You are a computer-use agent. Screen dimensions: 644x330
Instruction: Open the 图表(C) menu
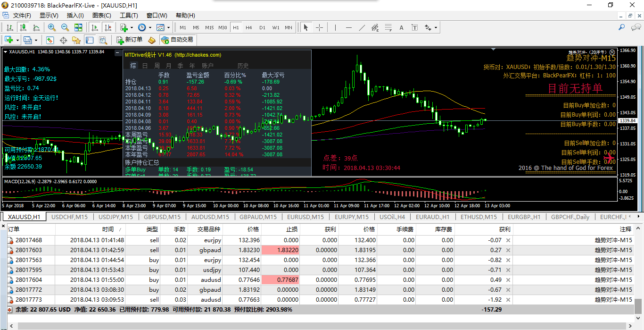[x=102, y=16]
